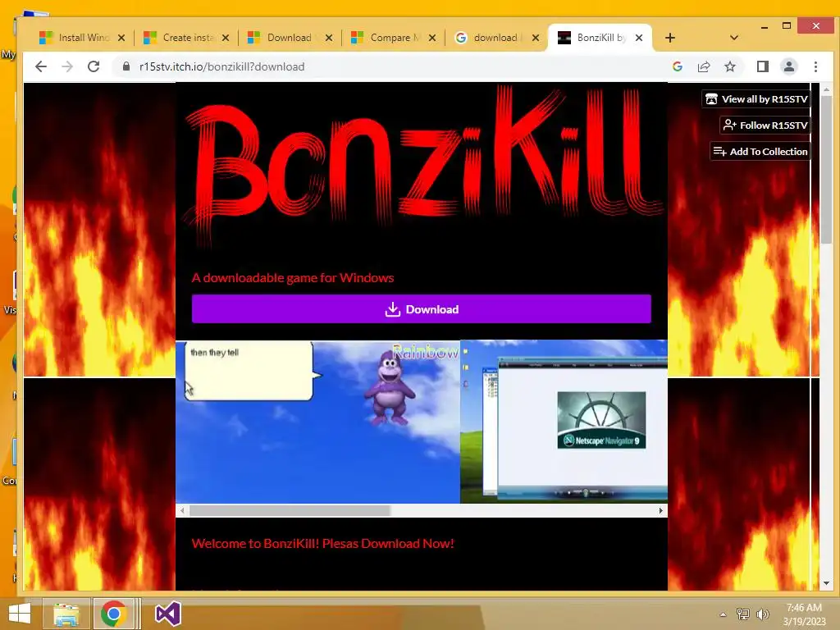
Task: Click the page vertical scrollbar thumb
Action: 826,170
